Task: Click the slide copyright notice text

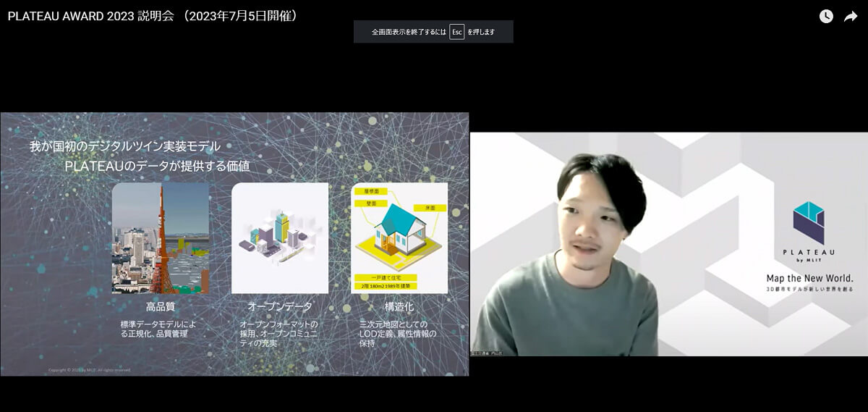Action: (x=90, y=369)
